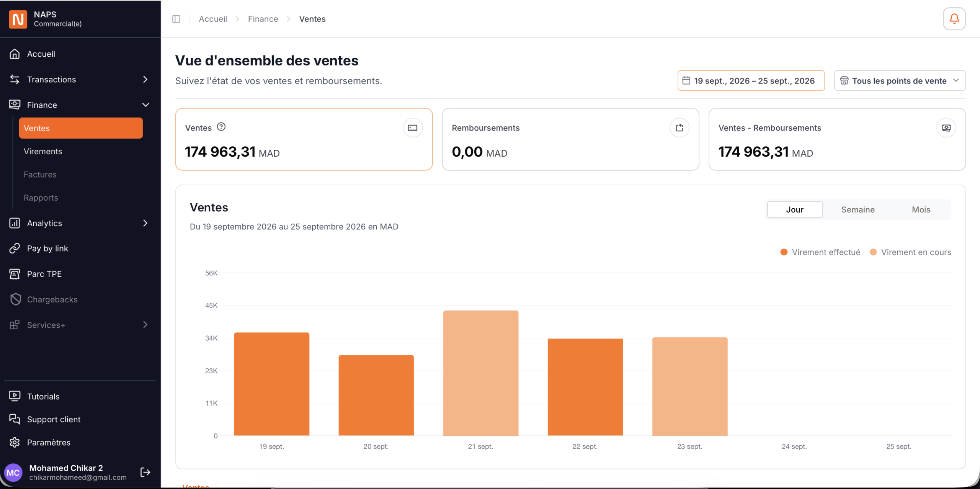Screen dimensions: 980x489
Task: Click the Chargebacks shield icon
Action: tap(15, 299)
